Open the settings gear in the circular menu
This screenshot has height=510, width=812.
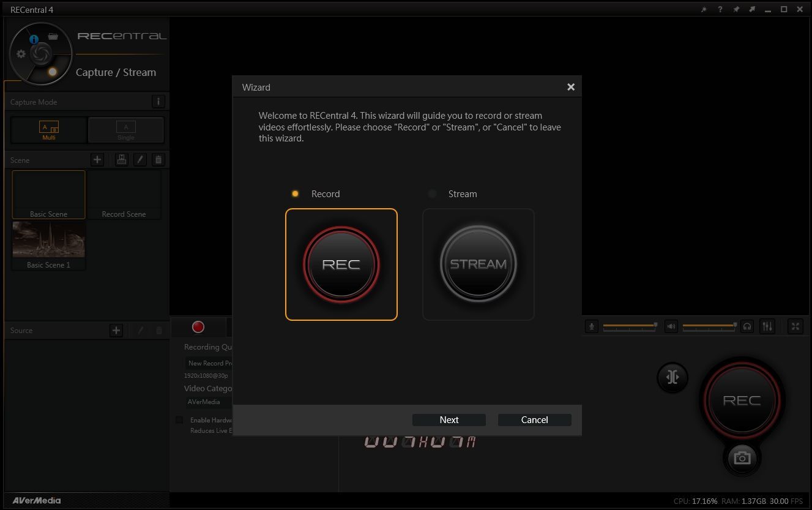click(21, 54)
